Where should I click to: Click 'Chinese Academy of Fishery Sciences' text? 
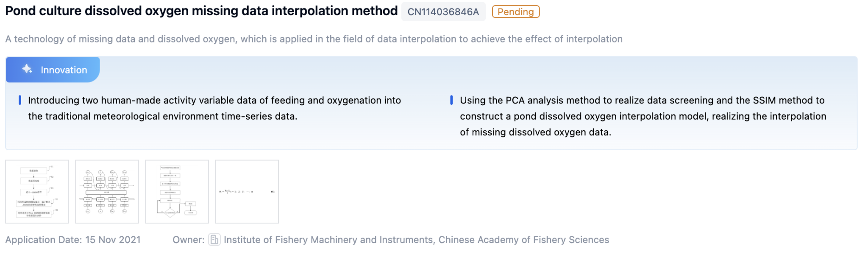point(523,240)
